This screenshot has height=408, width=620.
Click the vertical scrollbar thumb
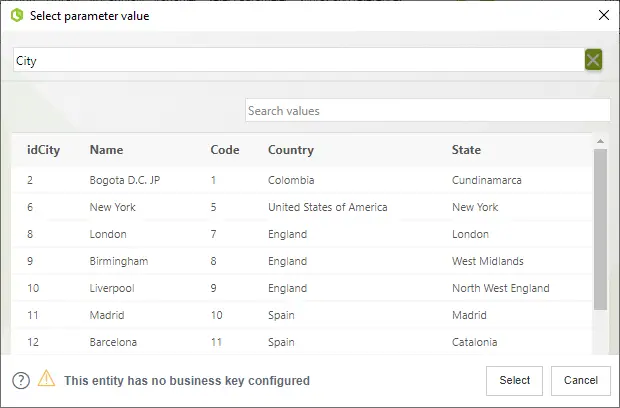pos(600,229)
